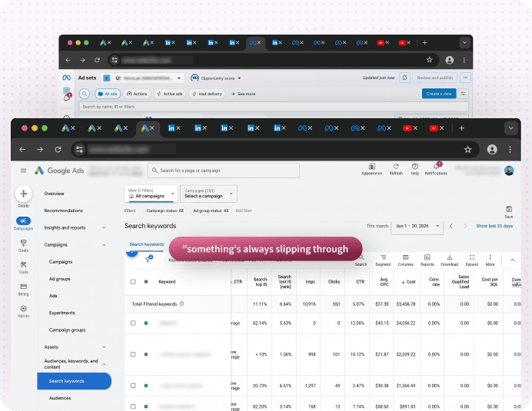Open the Billing card icon
Viewport: 532px width, 411px height.
tap(23, 287)
